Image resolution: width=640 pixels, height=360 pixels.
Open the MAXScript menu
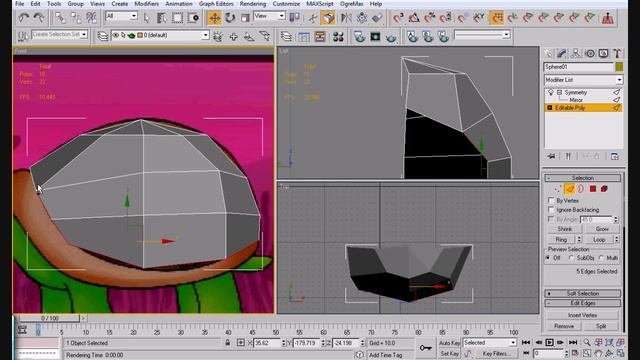[320, 4]
